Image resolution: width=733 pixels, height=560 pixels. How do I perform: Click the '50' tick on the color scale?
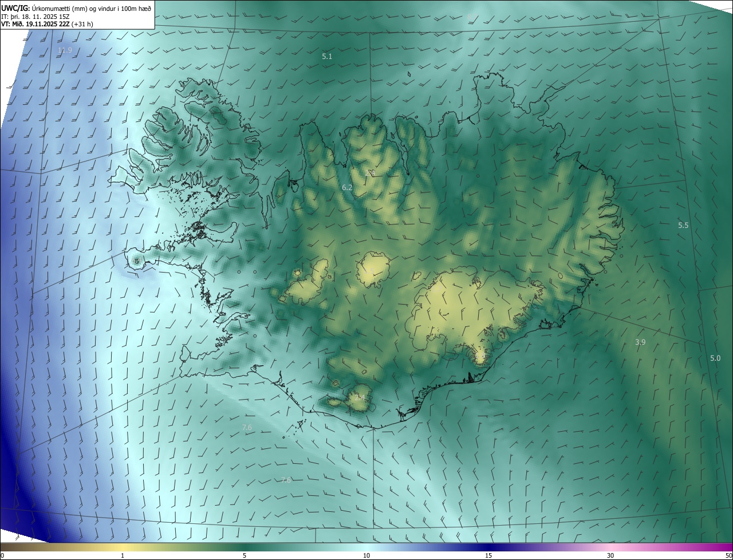[728, 555]
